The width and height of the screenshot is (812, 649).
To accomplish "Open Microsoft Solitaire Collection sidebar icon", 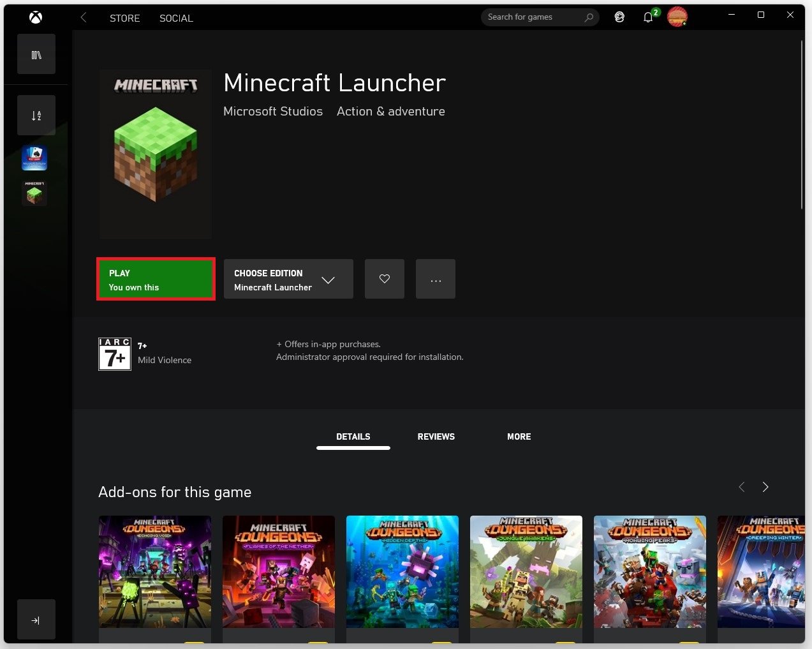I will point(34,158).
